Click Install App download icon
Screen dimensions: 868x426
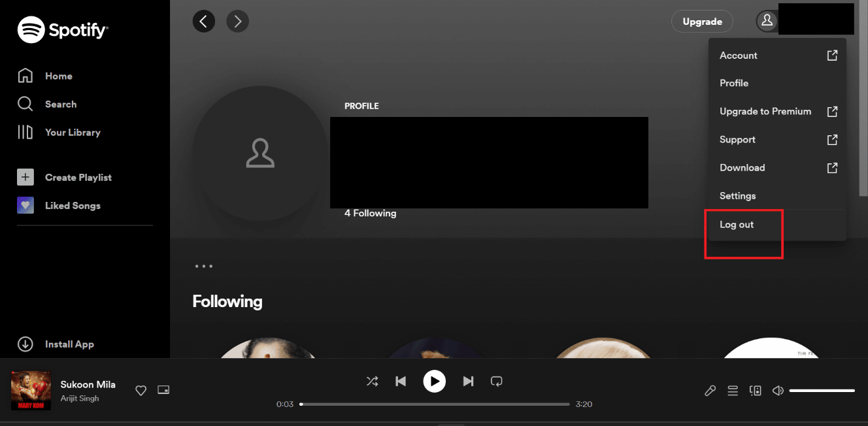click(25, 344)
